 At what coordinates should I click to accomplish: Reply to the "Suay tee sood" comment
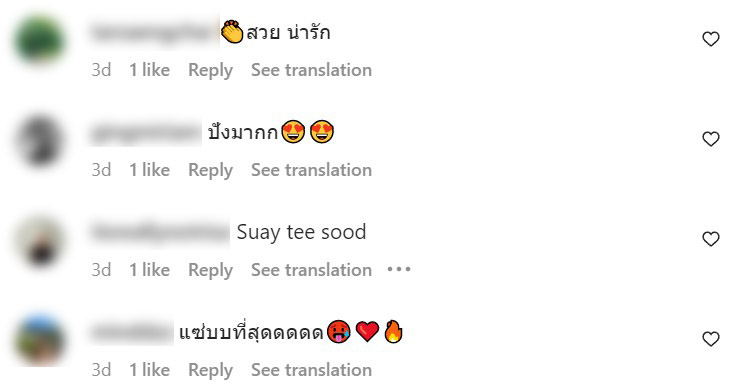[x=210, y=270]
